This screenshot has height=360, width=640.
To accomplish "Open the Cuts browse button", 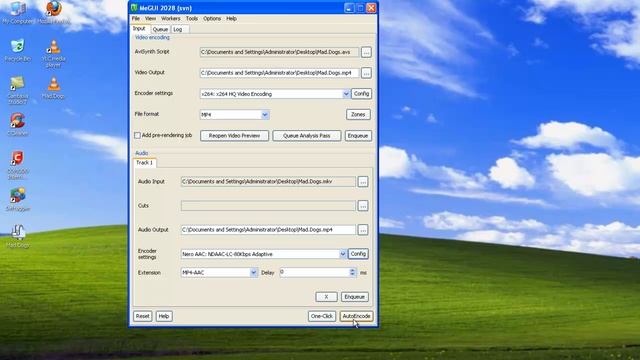I will tap(363, 206).
